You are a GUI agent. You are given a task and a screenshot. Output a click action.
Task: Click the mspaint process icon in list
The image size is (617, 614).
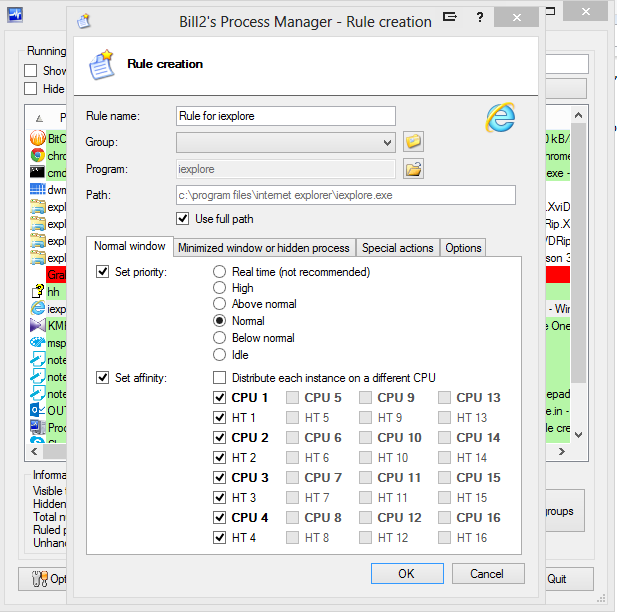tap(37, 342)
